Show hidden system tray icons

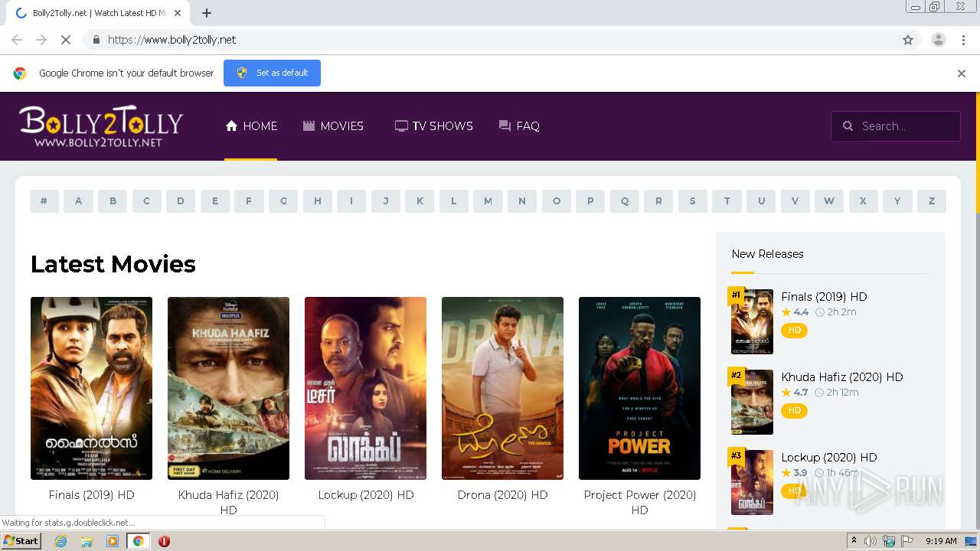(854, 541)
